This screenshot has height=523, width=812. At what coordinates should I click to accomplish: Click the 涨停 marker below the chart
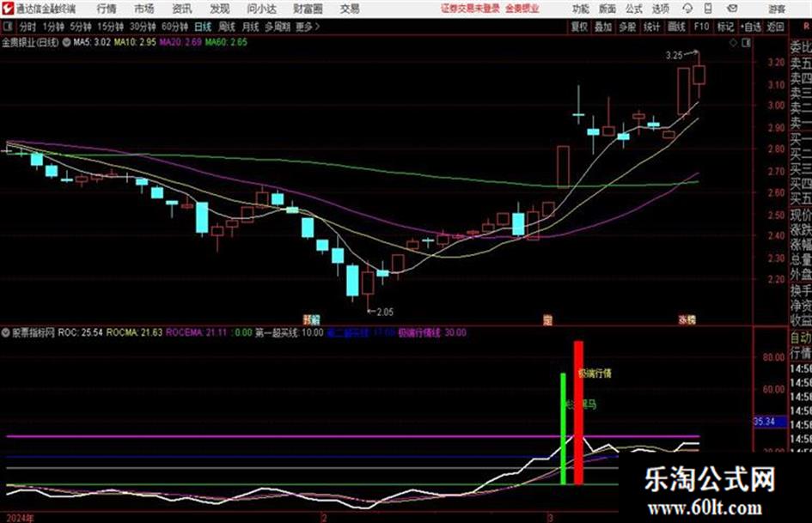coord(687,319)
